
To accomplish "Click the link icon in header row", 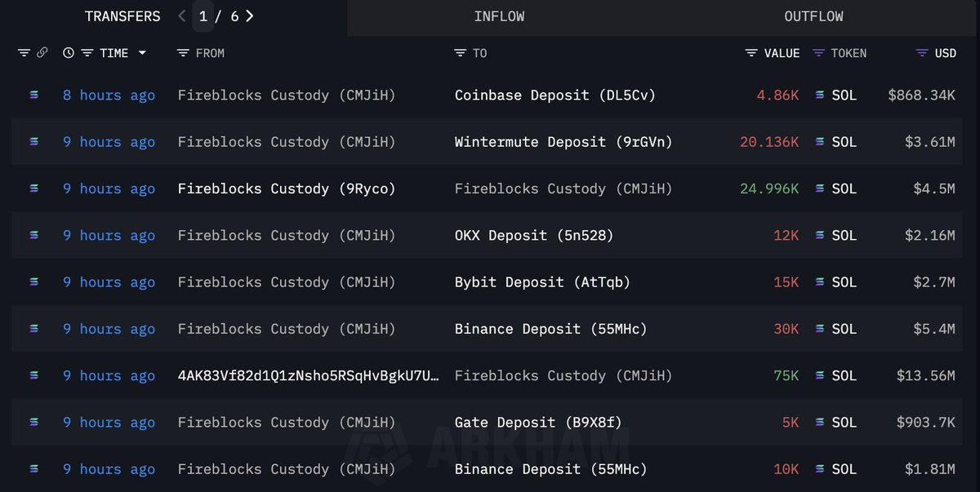I will coord(42,53).
